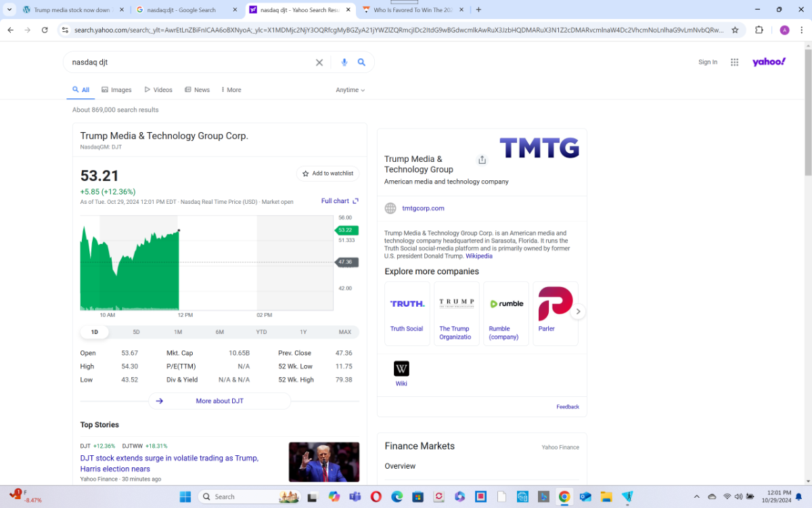Open the notifications bell in system tray
This screenshot has height=508, width=812.
[x=798, y=496]
